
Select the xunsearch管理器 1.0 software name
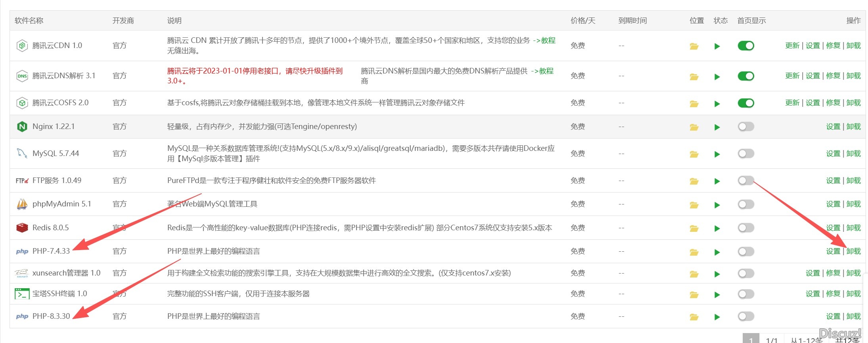(x=67, y=273)
